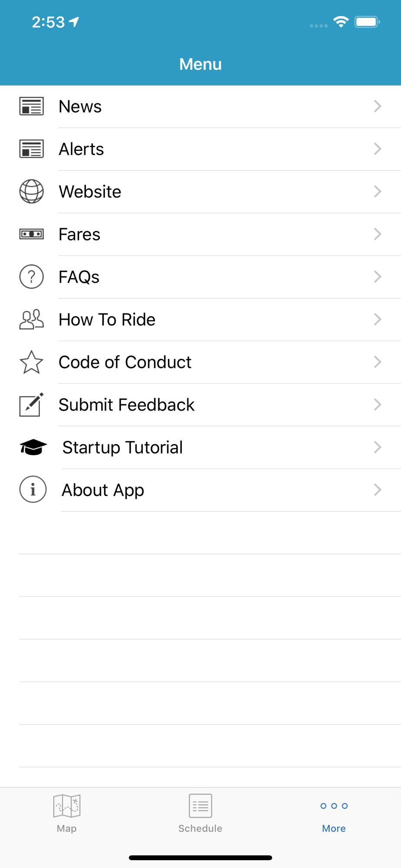The width and height of the screenshot is (401, 868).
Task: Expand the Fares row chevron
Action: 378,234
